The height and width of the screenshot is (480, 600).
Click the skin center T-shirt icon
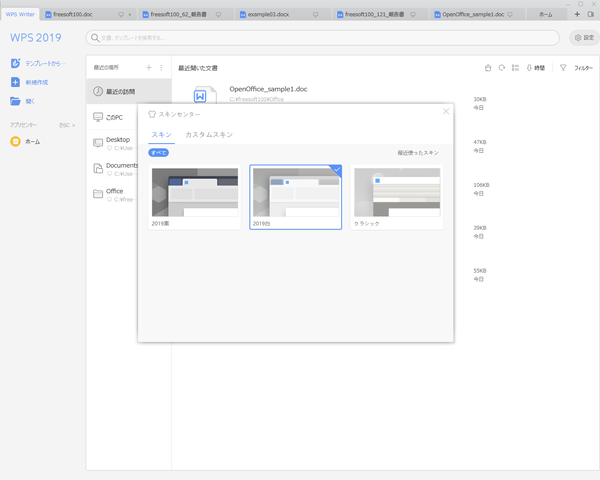152,114
